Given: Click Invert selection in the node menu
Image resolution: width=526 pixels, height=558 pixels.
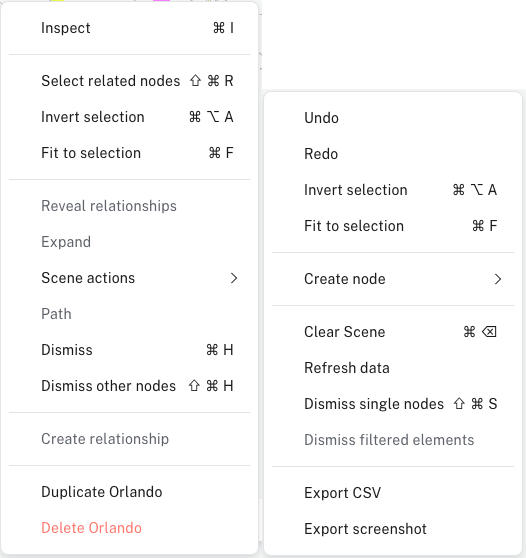Looking at the screenshot, I should (x=130, y=117).
